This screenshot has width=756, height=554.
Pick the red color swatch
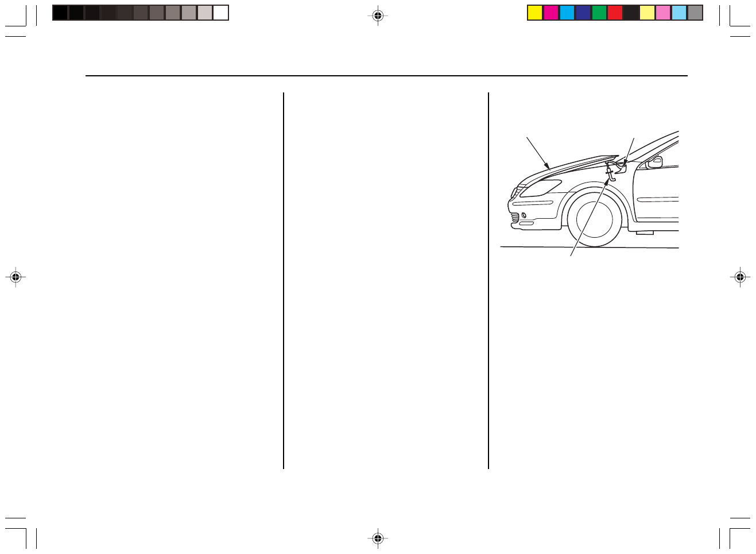(615, 13)
